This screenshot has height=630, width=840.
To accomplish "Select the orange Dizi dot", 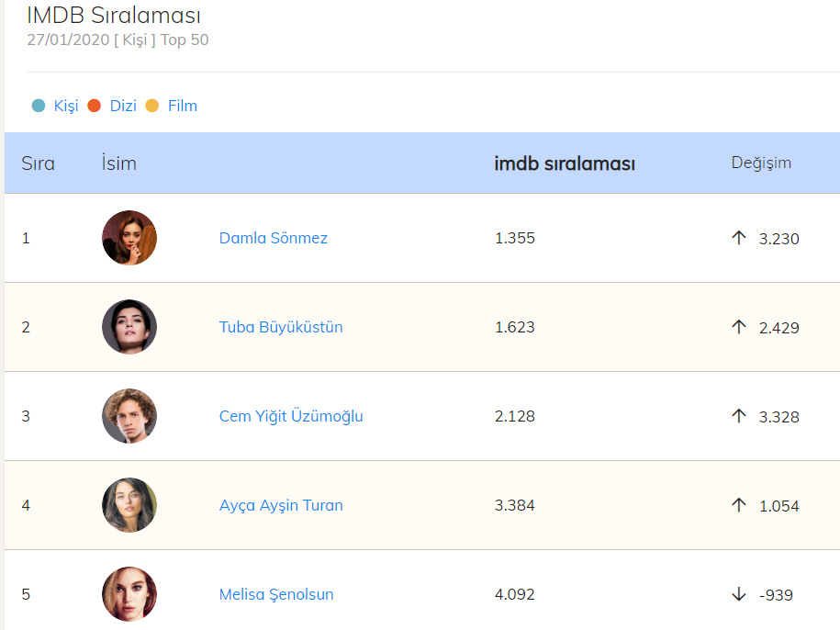I will pos(94,106).
